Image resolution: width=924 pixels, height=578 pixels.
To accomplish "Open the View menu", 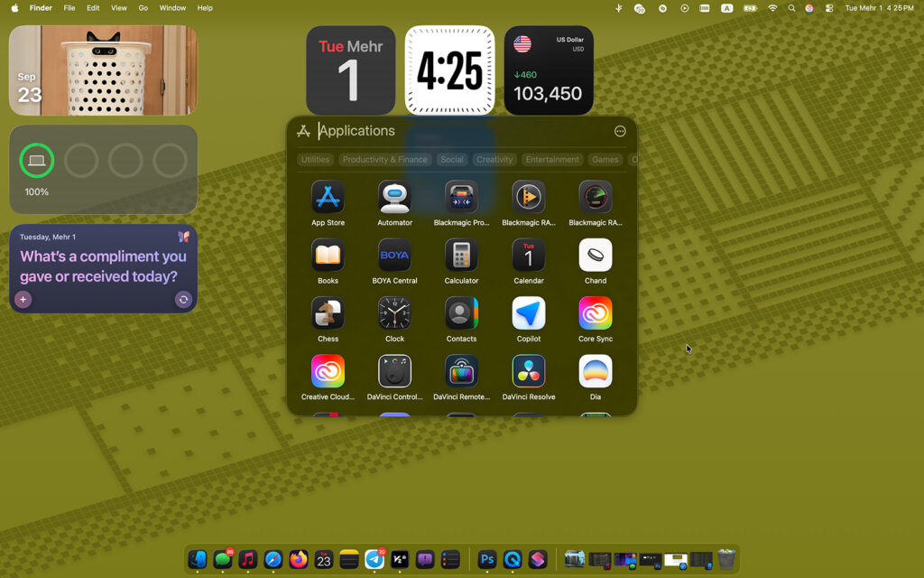I will click(x=119, y=8).
